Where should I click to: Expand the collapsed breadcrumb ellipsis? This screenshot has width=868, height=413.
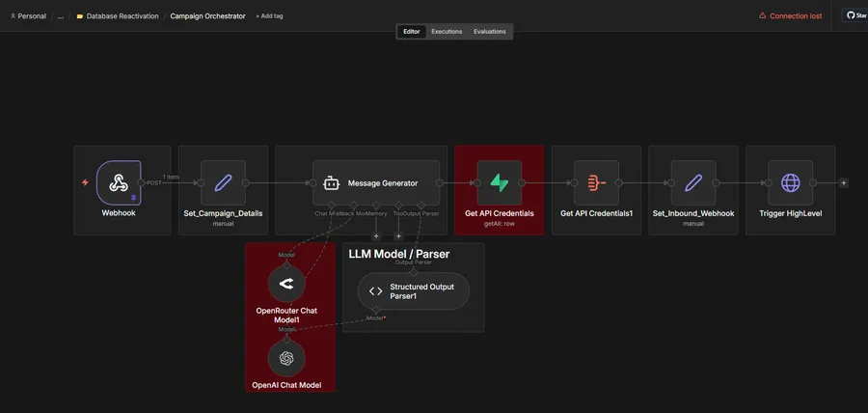tap(61, 16)
